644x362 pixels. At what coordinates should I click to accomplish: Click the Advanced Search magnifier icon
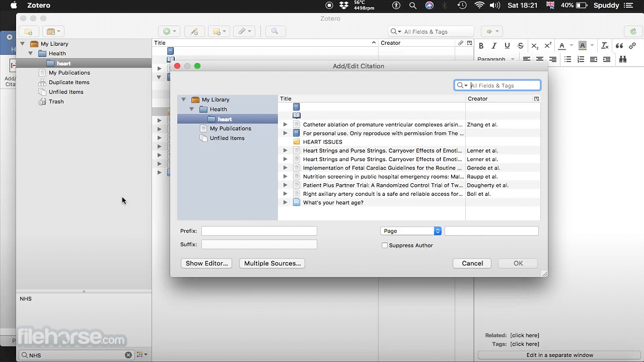coord(275,31)
